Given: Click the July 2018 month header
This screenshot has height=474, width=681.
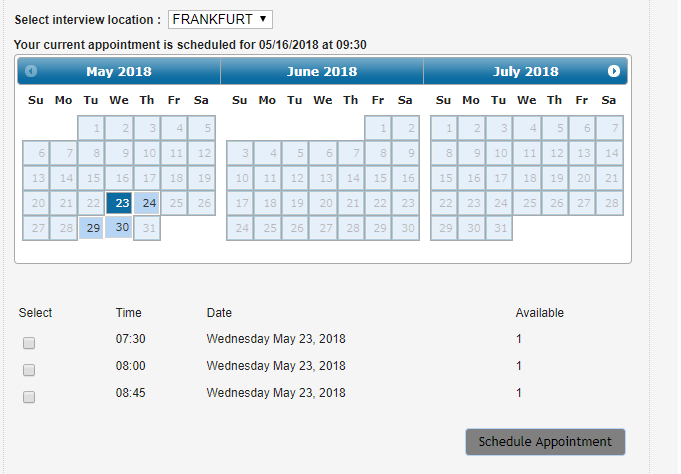Looking at the screenshot, I should pyautogui.click(x=526, y=71).
